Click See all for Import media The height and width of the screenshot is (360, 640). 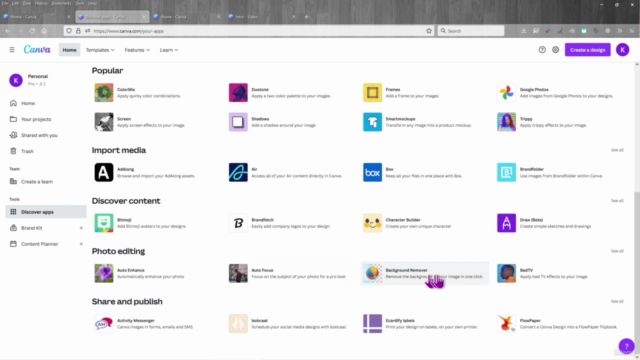tap(617, 150)
